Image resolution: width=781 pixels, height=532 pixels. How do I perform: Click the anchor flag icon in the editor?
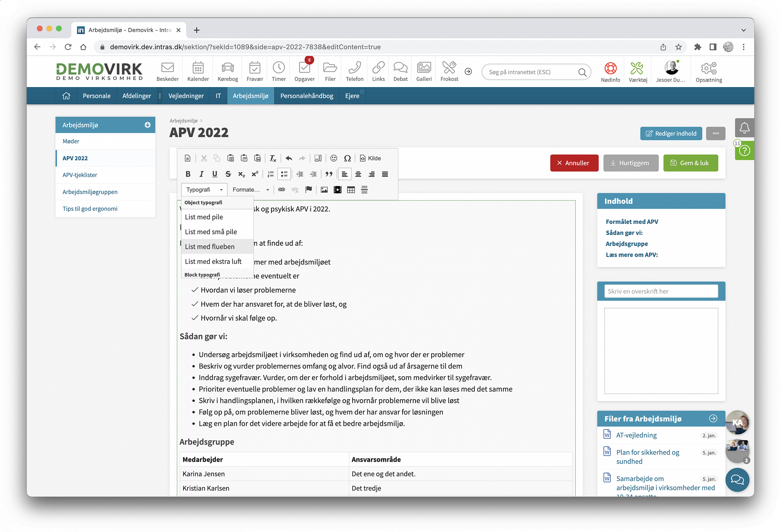click(x=308, y=190)
